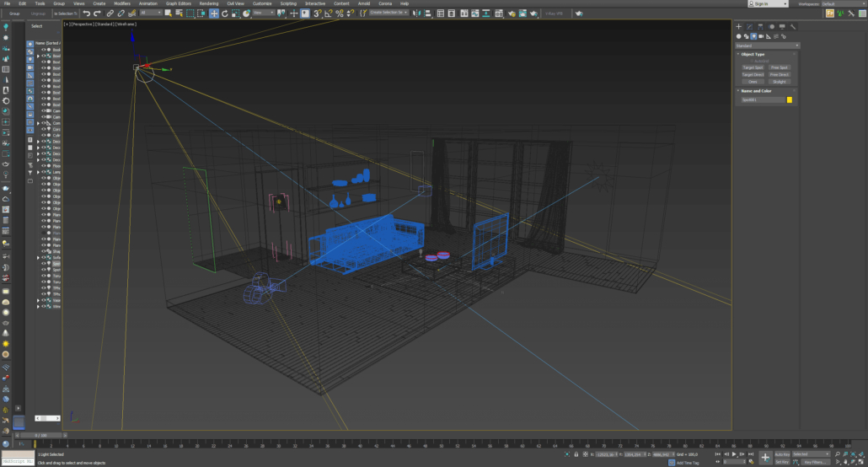Click the Target Spot button
The width and height of the screenshot is (868, 467).
[753, 67]
